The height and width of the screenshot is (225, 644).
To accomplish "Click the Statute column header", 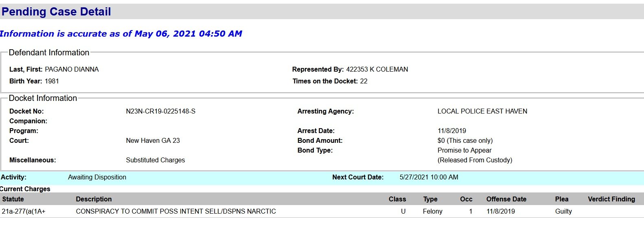I will point(13,199).
